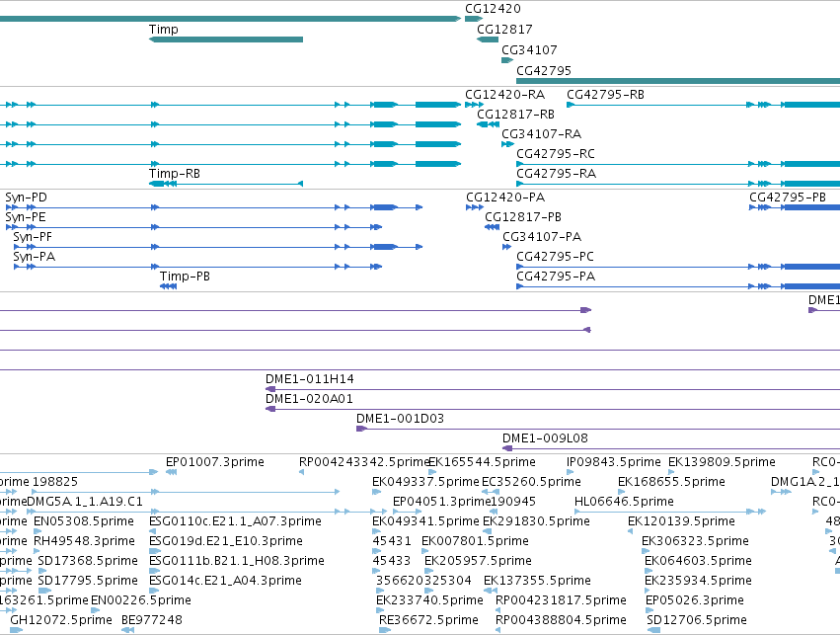Screen dimensions: 840x635
Task: Click the Syn-PA protein label
Action: [34, 257]
